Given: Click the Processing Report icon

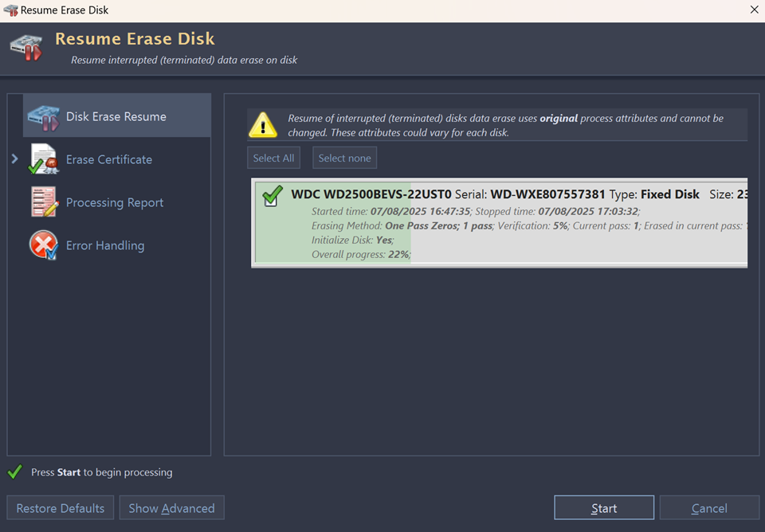Looking at the screenshot, I should click(44, 202).
